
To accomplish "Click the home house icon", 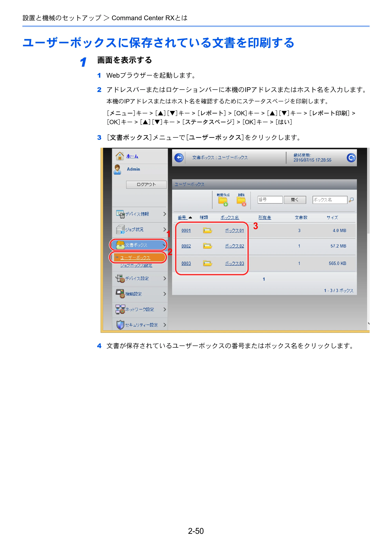I will 120,156.
